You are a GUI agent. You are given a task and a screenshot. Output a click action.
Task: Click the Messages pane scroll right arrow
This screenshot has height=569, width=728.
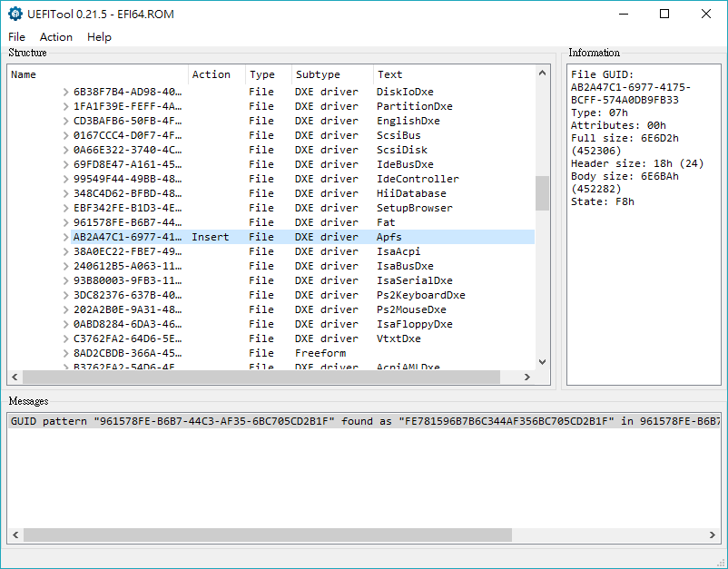(713, 535)
